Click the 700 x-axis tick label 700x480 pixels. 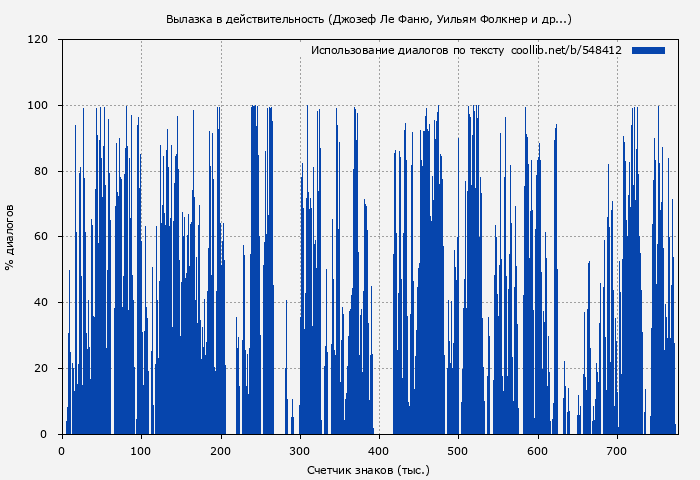click(x=617, y=449)
